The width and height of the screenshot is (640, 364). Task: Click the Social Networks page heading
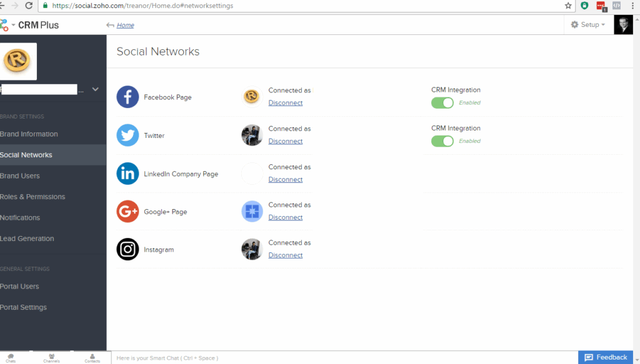point(158,51)
